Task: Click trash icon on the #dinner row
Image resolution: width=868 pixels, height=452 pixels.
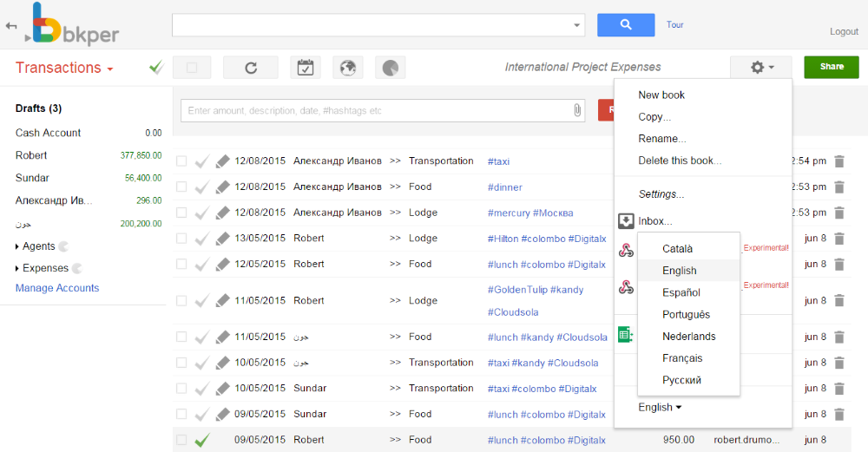Action: click(839, 187)
